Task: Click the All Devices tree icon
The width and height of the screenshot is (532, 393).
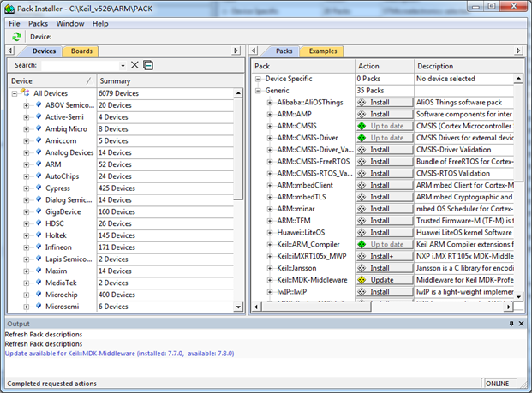Action: (x=26, y=93)
